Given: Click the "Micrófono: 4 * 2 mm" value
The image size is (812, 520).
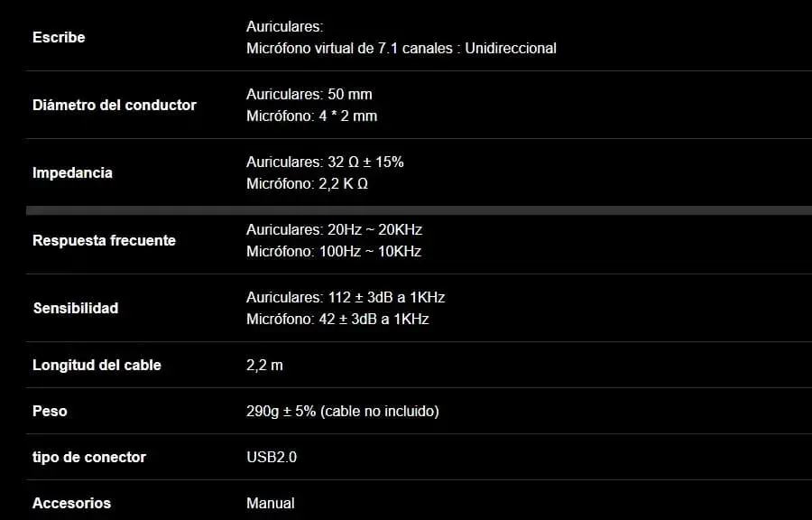Looking at the screenshot, I should tap(311, 116).
